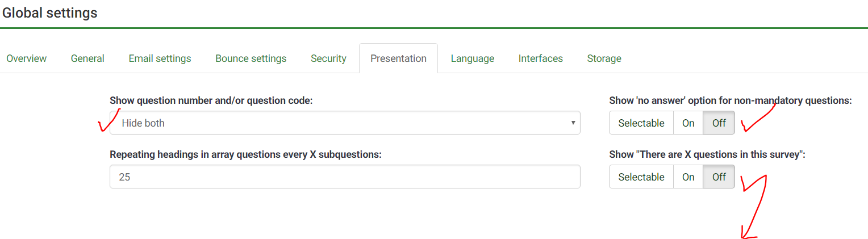
Task: Go to Bounce settings tab
Action: [x=251, y=58]
